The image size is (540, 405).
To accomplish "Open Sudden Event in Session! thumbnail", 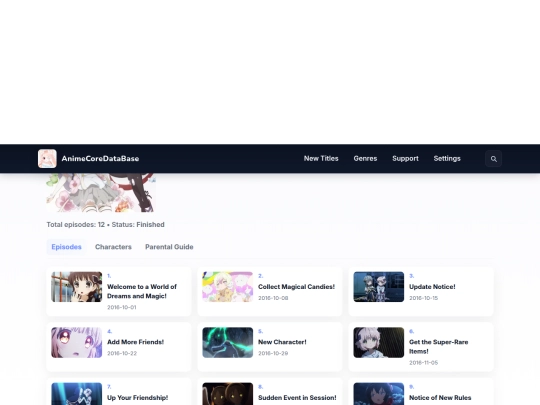I will [x=228, y=394].
